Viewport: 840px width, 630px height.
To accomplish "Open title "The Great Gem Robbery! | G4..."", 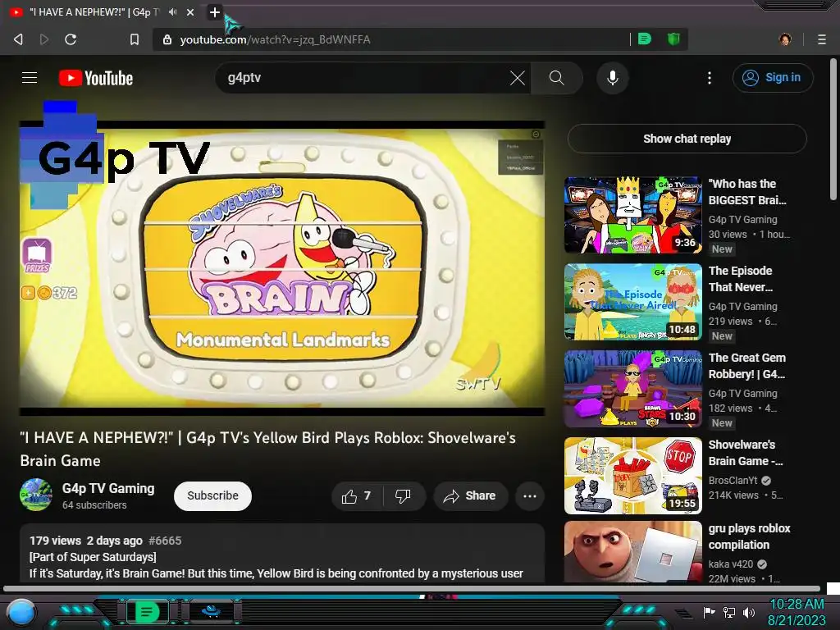I will click(x=747, y=366).
